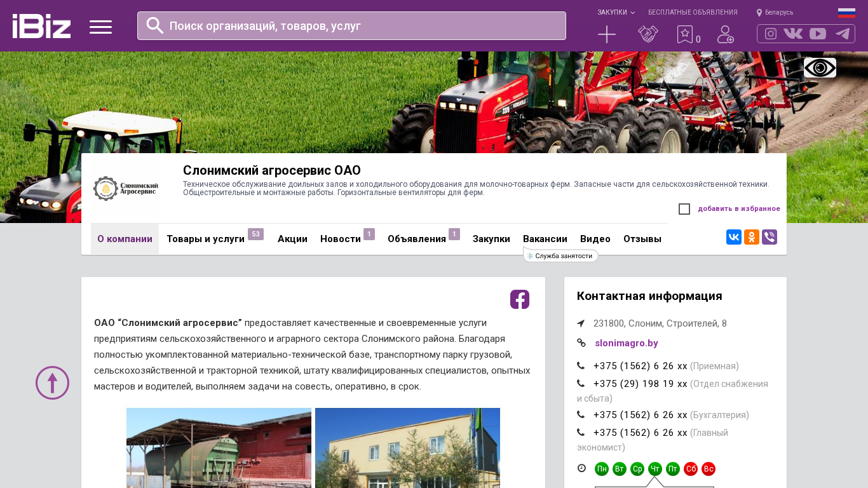868x488 pixels.
Task: Share the company on VK
Action: 734,237
